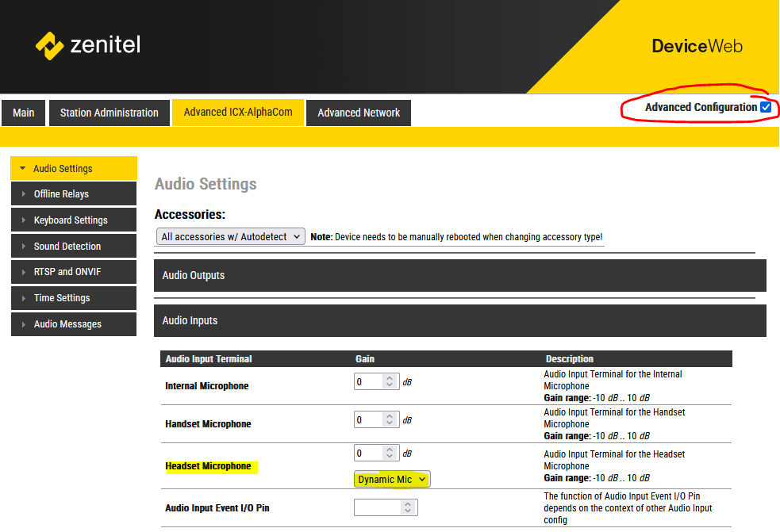Screen dimensions: 780x532
Task: Select the Advanced ICX-AlphaCom tab
Action: pos(238,112)
